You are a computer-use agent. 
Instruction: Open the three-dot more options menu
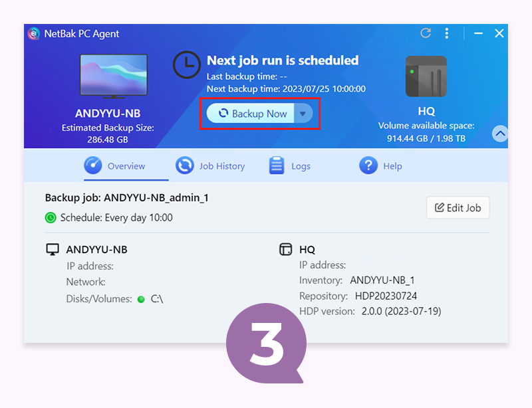click(x=447, y=33)
